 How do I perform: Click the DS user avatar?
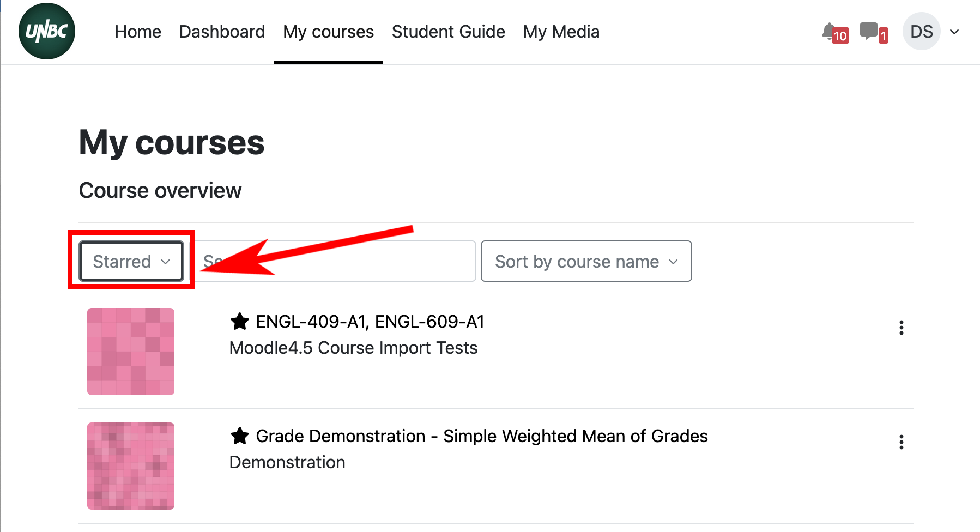click(921, 32)
